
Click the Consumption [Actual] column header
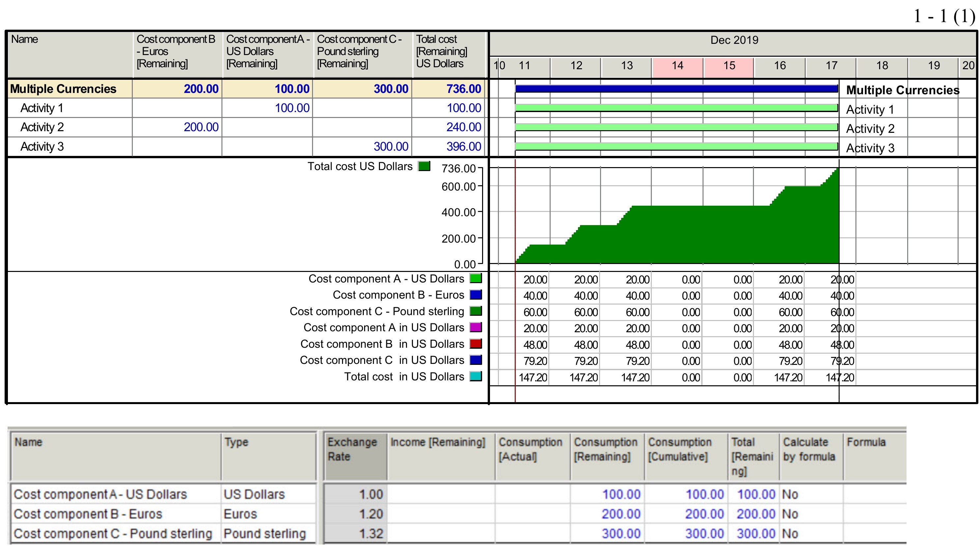[x=533, y=456]
